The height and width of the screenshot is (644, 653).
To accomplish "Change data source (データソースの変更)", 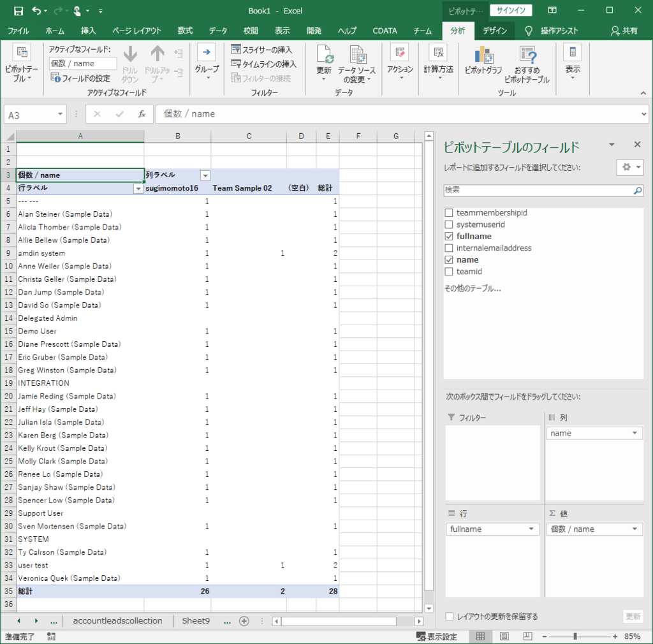I will click(356, 63).
